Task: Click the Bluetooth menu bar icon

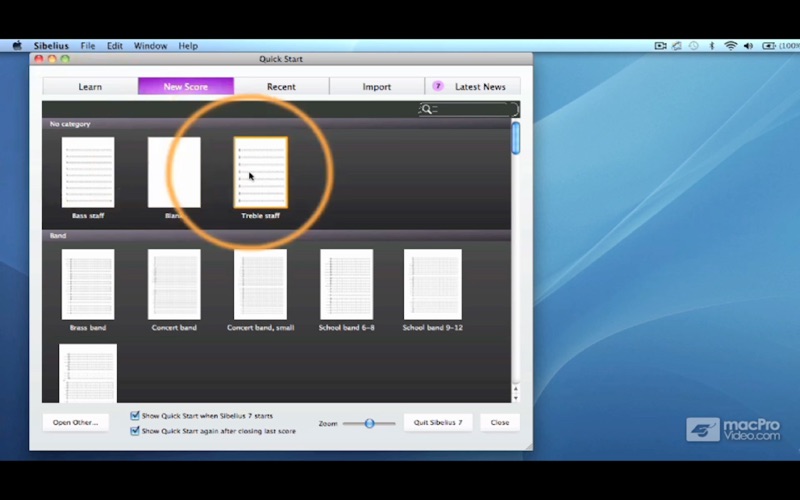Action: click(x=712, y=45)
